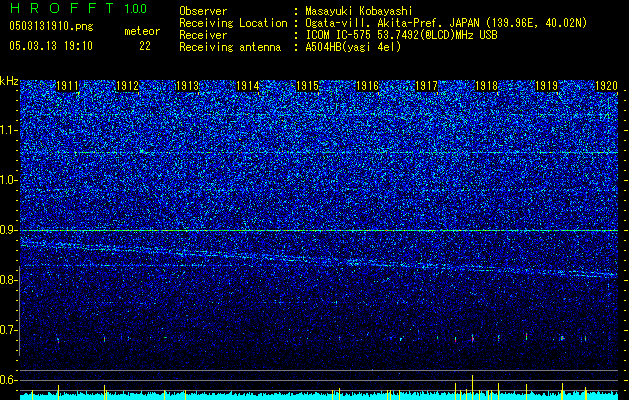The image size is (629, 400).
Task: Click the Receiving antenna field label
Action: click(x=230, y=47)
